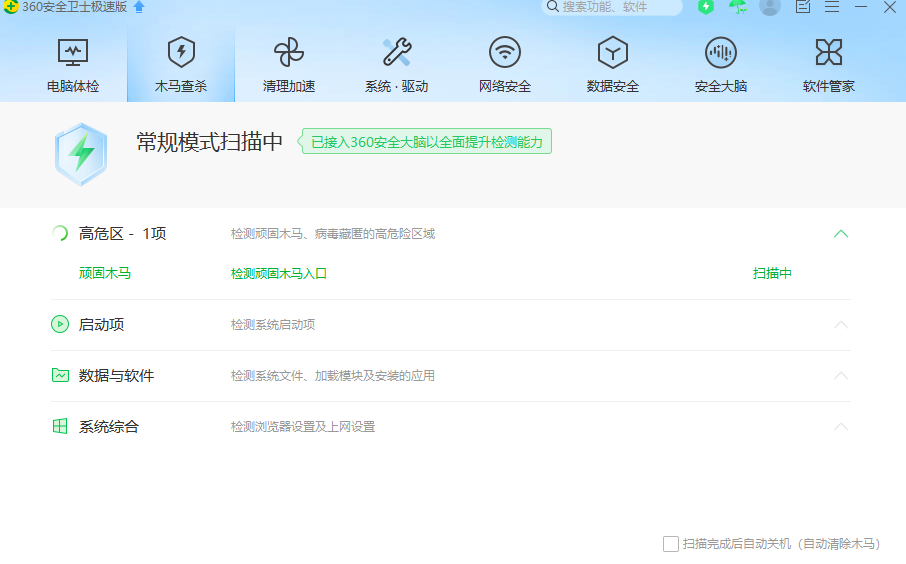Open 安全大脑 brain icon
This screenshot has height=564, width=906.
[721, 52]
